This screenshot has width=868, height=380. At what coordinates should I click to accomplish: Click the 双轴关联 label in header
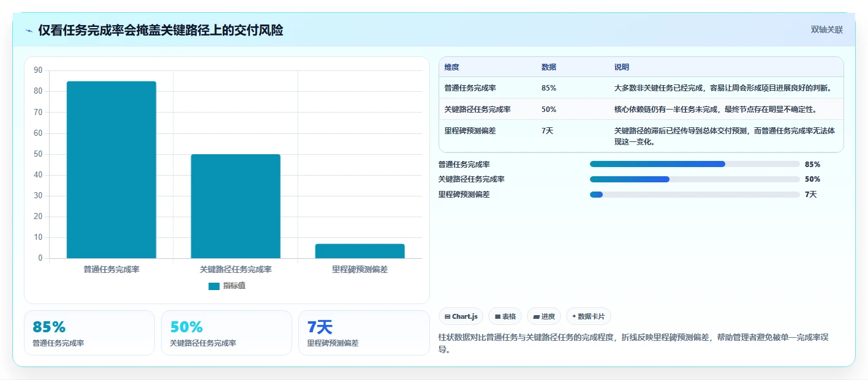tap(827, 29)
